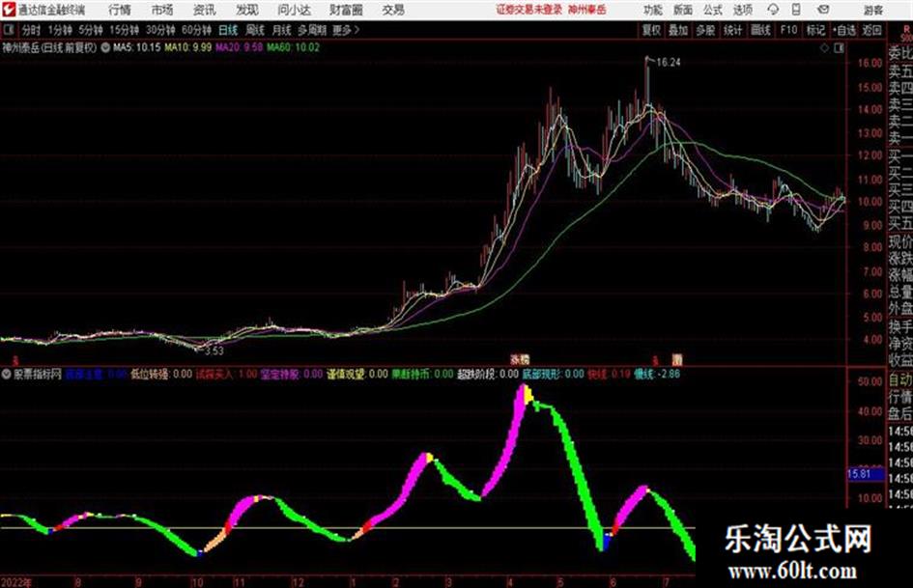Switch to 分时 chart tab
913x588 pixels.
[32, 30]
